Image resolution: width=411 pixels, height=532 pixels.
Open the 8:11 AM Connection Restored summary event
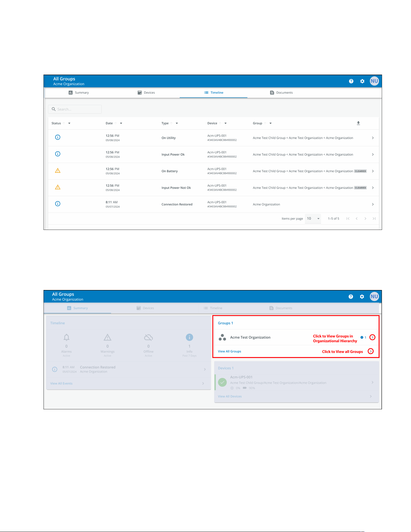click(129, 369)
